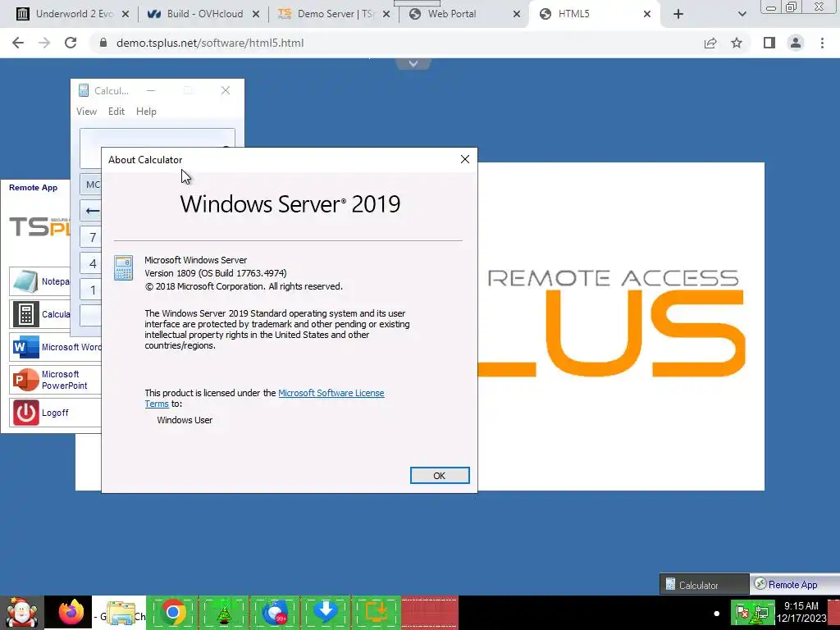Click the address bar URL

(210, 43)
